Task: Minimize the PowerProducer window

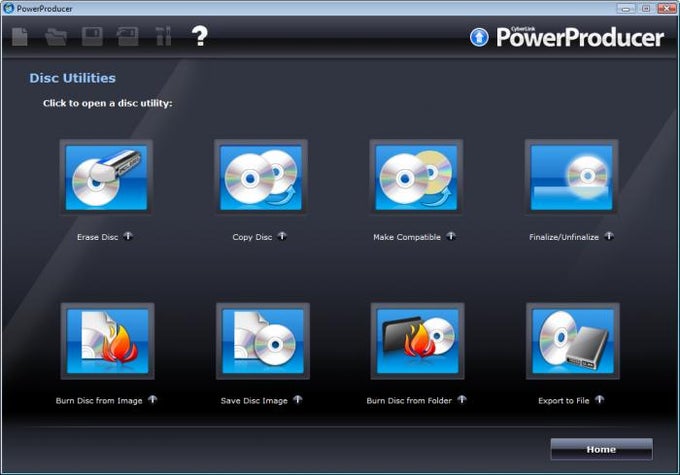Action: point(626,8)
